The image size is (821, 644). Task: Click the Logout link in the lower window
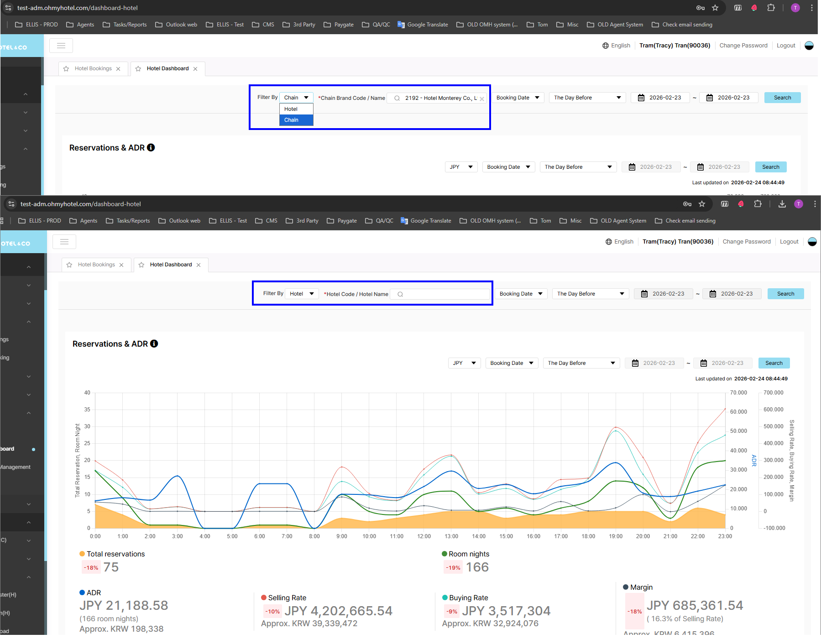click(789, 242)
